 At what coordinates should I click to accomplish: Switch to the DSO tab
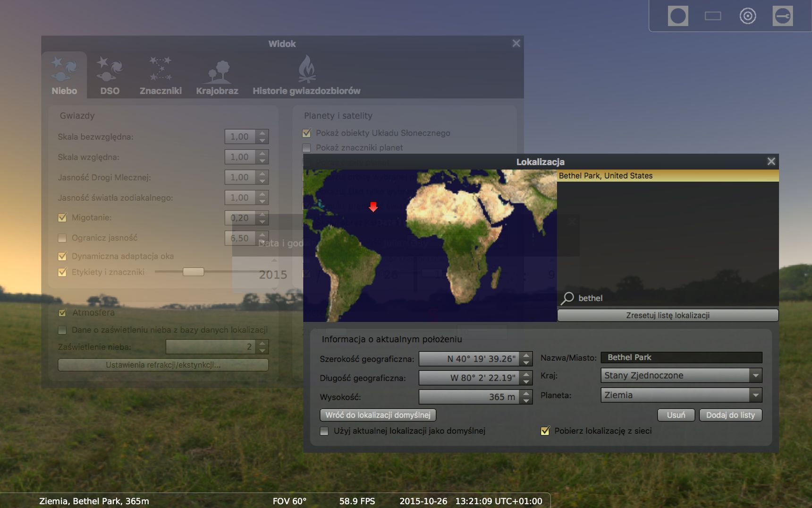pyautogui.click(x=110, y=75)
